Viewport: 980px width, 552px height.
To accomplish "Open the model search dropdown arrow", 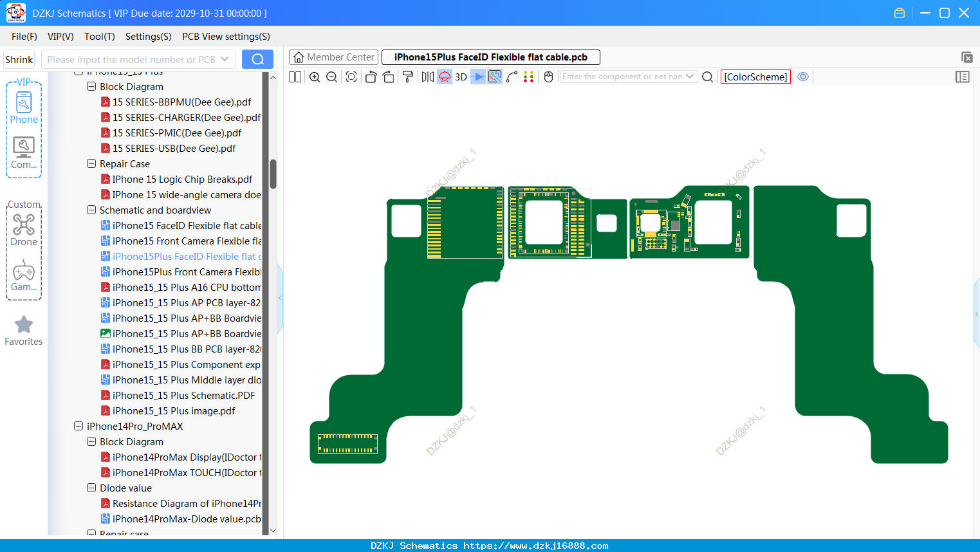I will [x=225, y=59].
